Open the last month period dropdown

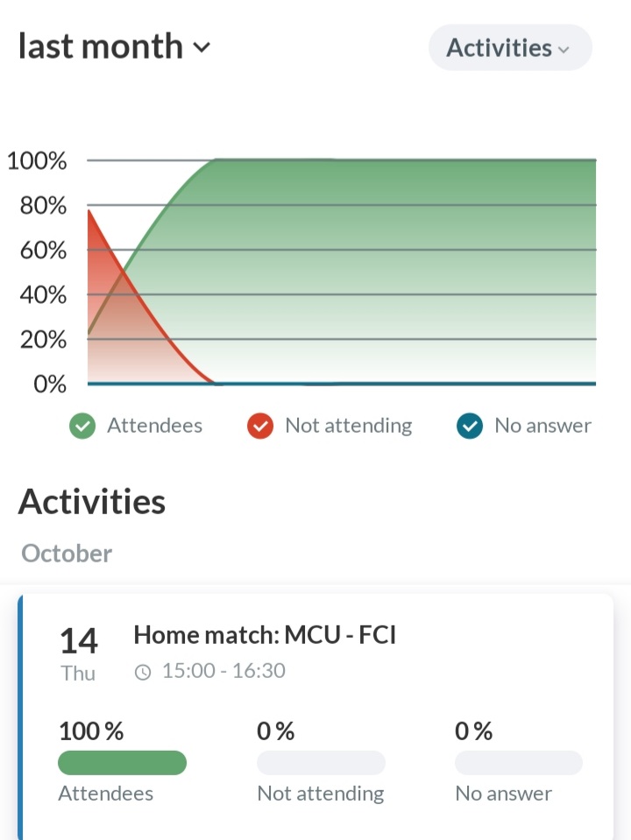tap(114, 46)
